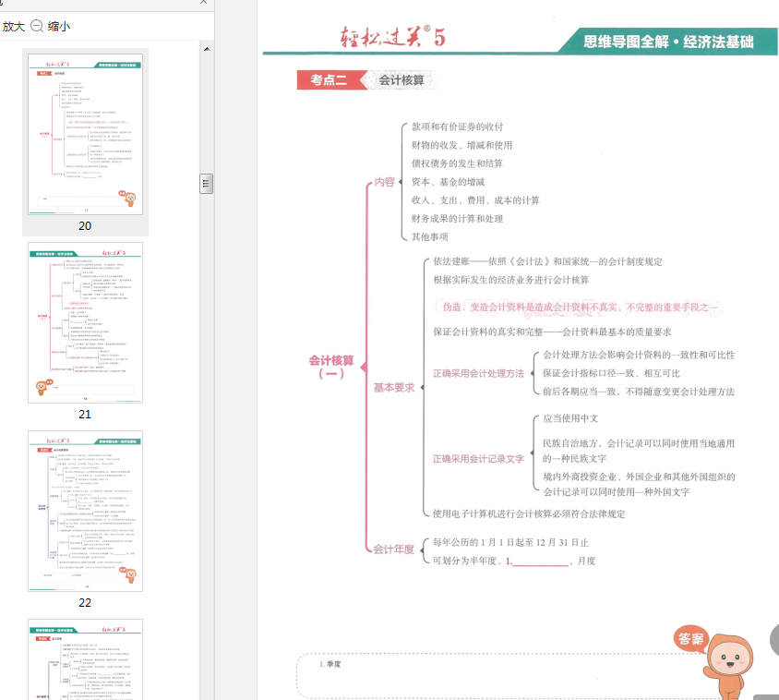Click the text 财物的收发、增减和使用
The image size is (779, 700).
461,145
